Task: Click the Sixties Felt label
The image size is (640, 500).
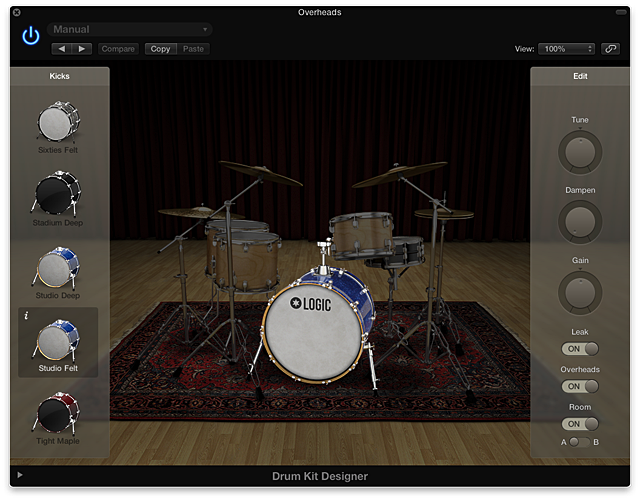Action: pyautogui.click(x=58, y=150)
